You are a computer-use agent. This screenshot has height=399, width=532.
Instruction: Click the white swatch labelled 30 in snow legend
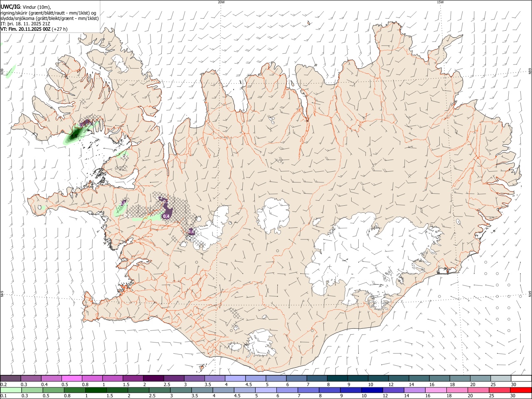(521, 378)
